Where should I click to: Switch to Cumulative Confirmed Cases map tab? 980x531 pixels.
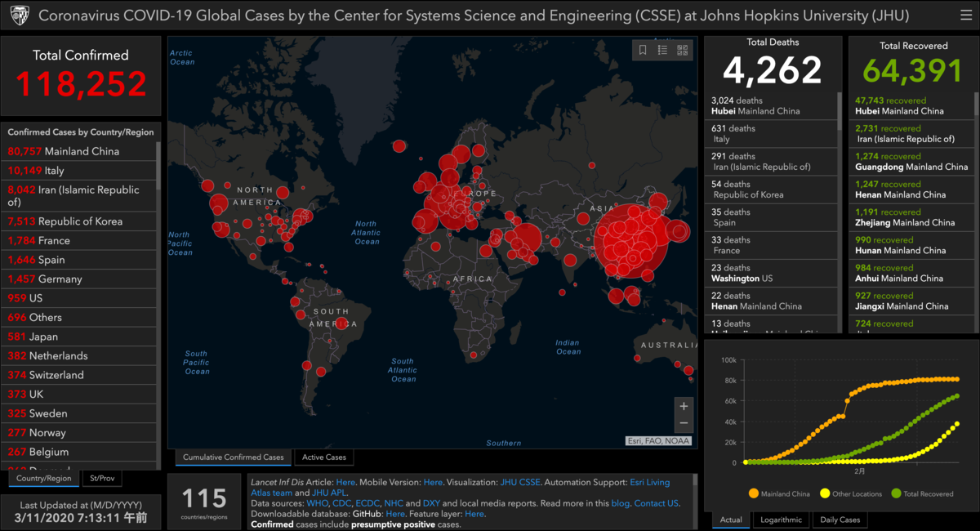click(233, 457)
